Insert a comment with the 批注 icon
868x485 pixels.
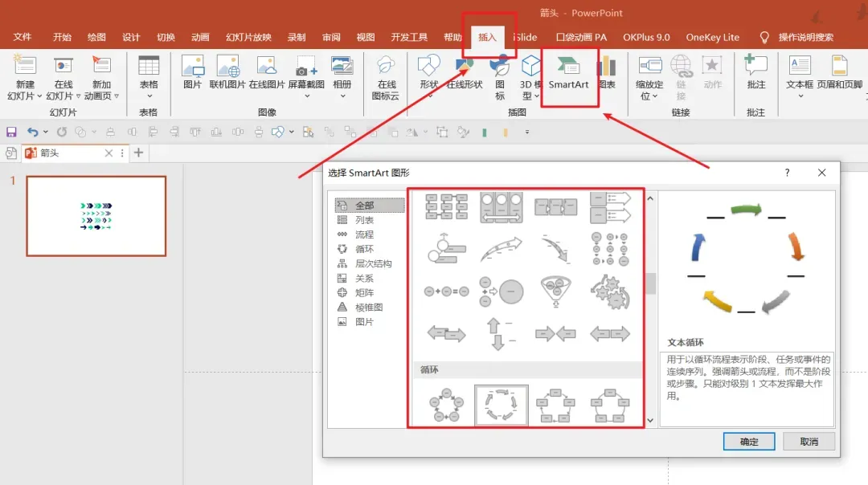pyautogui.click(x=755, y=67)
